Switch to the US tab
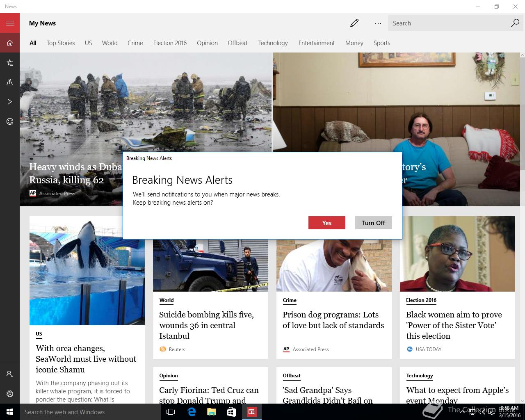The width and height of the screenshot is (525, 420). pos(88,43)
